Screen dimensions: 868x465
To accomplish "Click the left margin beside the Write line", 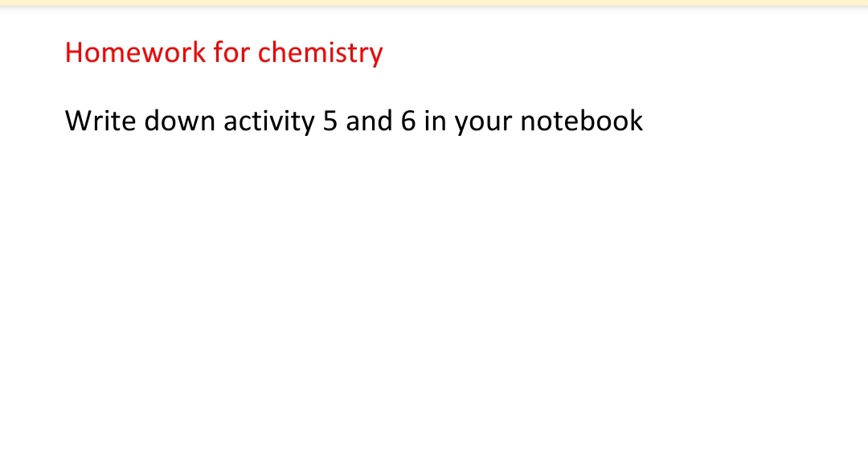I will click(x=32, y=121).
